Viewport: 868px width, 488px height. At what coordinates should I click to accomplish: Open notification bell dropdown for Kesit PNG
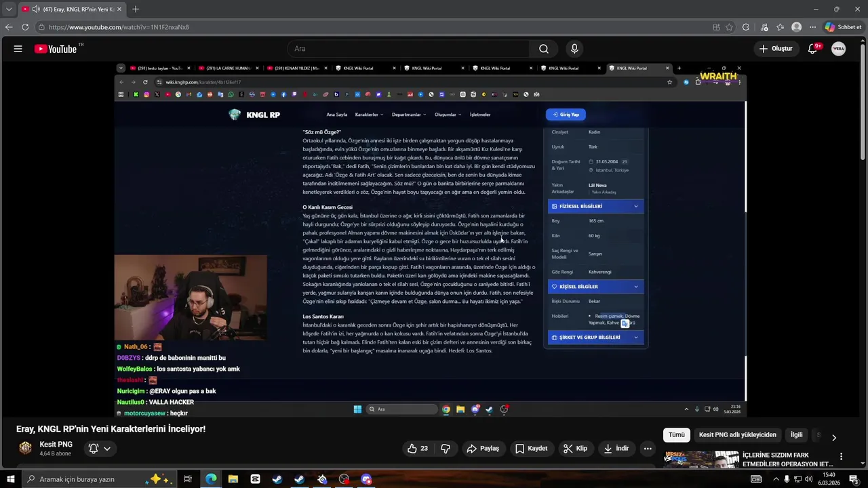point(100,448)
